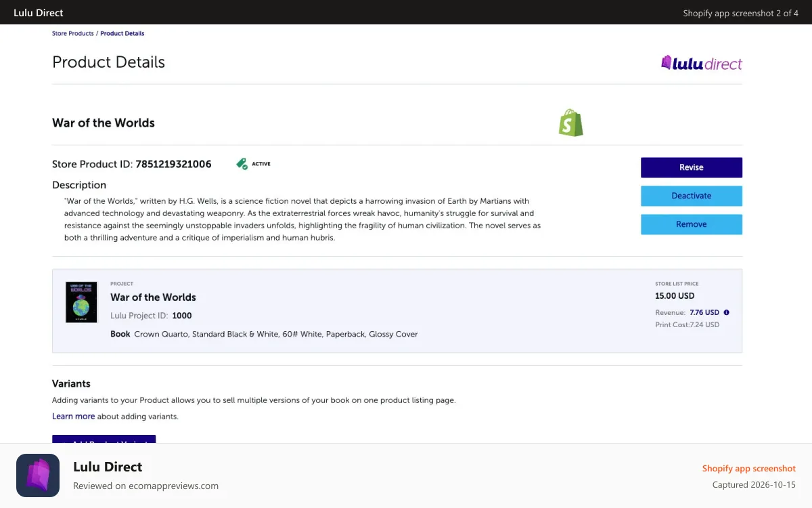Click Reviewed on ecomappreviews.com text
This screenshot has height=508, width=812.
tap(145, 486)
